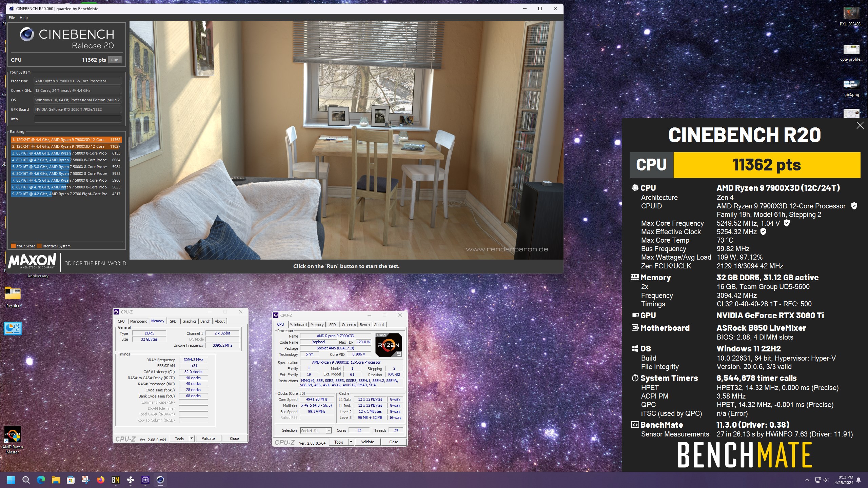Launch Microsoft Edge from taskbar
The height and width of the screenshot is (488, 868).
(x=41, y=480)
